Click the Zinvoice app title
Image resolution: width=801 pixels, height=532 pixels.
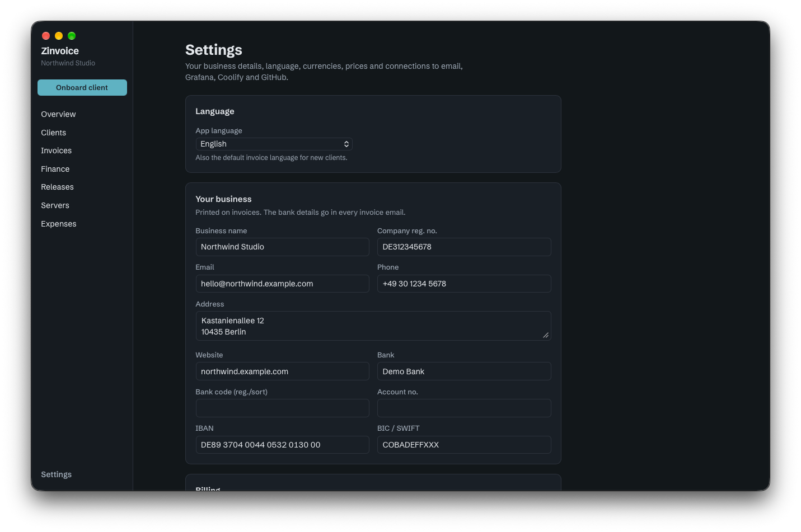click(x=60, y=51)
